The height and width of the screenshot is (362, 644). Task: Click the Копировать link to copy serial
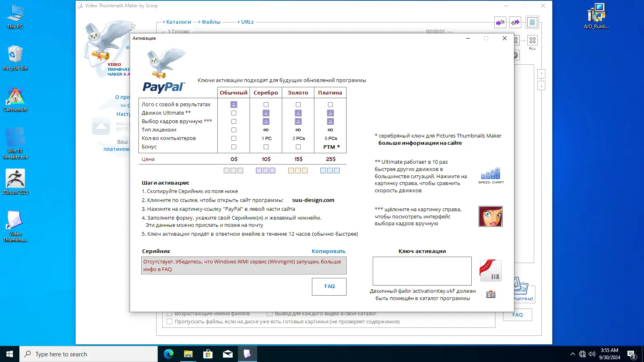pos(328,251)
